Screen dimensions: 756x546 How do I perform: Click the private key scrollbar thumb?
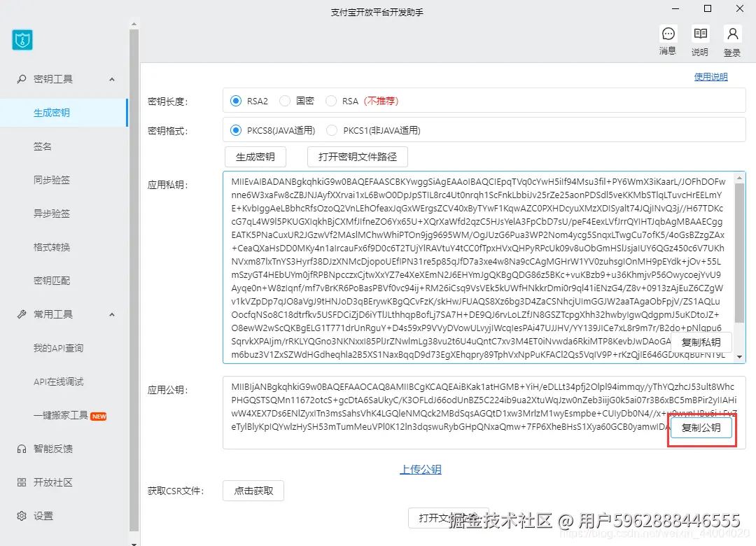(740, 253)
